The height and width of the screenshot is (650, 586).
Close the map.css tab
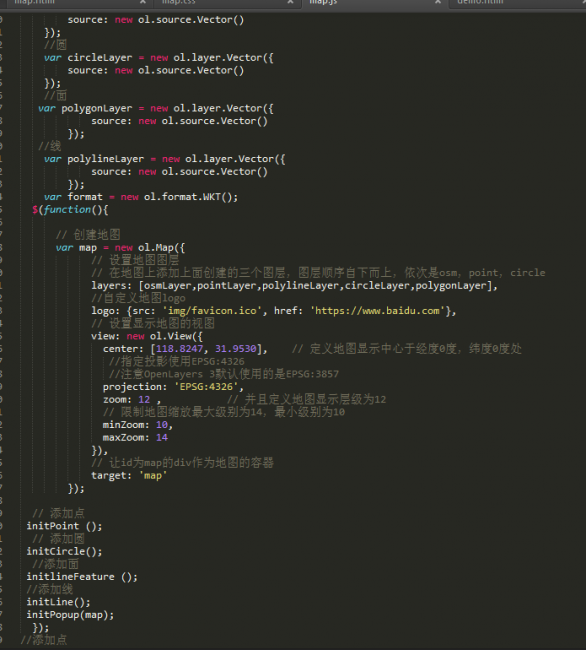[290, 2]
